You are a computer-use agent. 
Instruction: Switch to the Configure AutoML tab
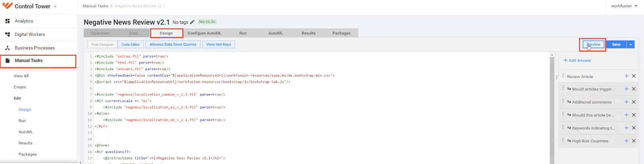[205, 33]
